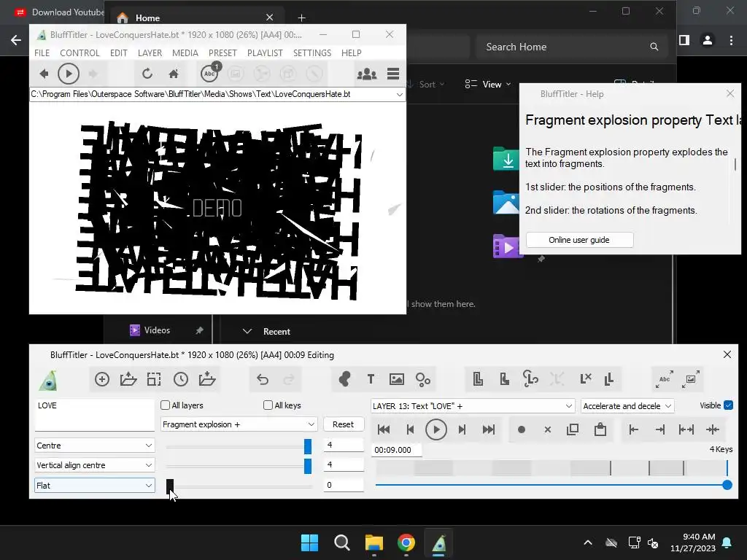The height and width of the screenshot is (560, 747).
Task: Collapse the Recent section in File Explorer
Action: (247, 332)
